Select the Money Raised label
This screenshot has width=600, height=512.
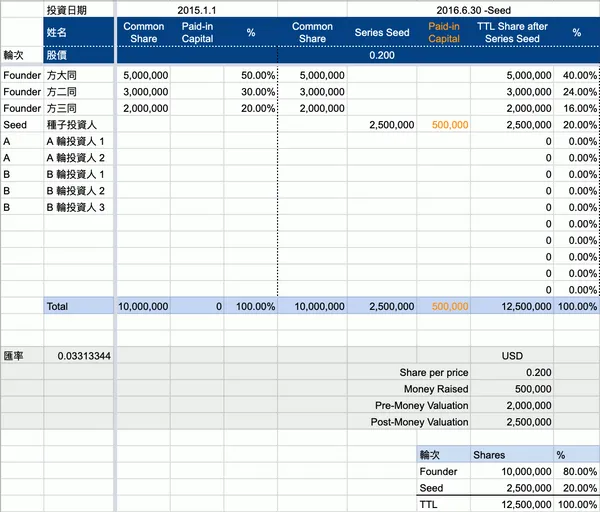pyautogui.click(x=436, y=389)
